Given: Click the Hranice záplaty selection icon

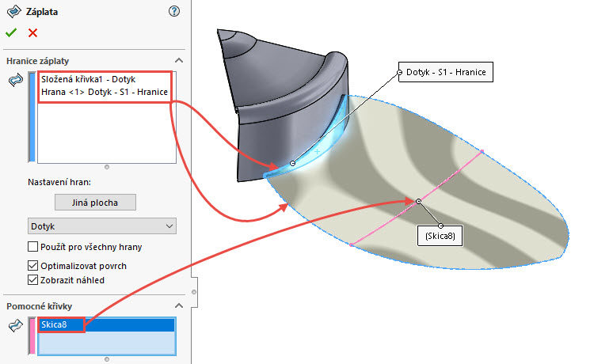Looking at the screenshot, I should 16,80.
